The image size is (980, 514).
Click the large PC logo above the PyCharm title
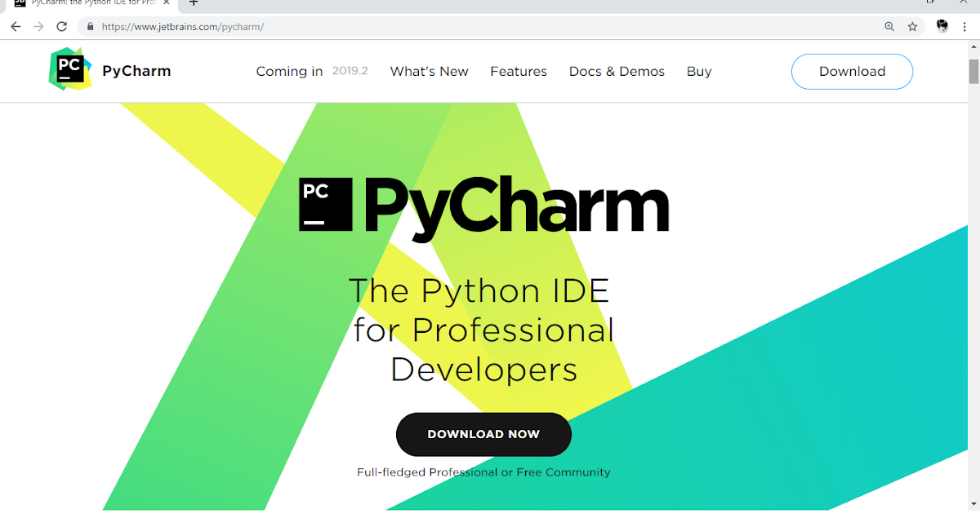pos(325,204)
